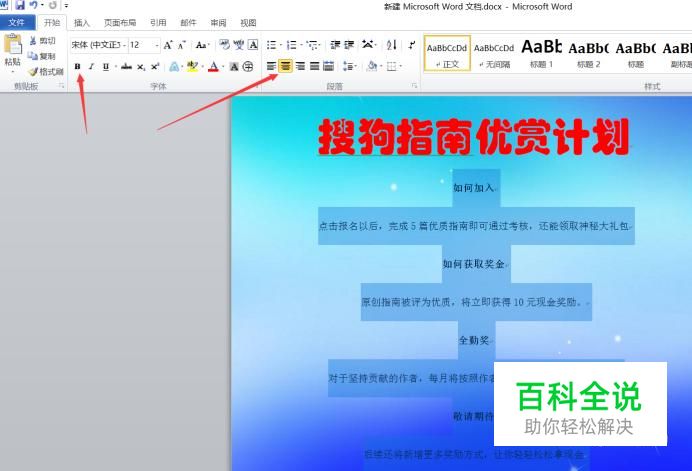
Task: Open the 视图 (View) tab
Action: (x=248, y=23)
